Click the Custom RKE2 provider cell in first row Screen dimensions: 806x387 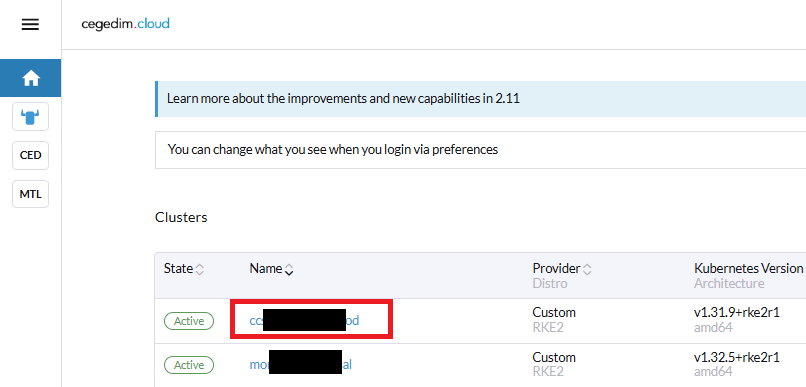[x=554, y=320]
